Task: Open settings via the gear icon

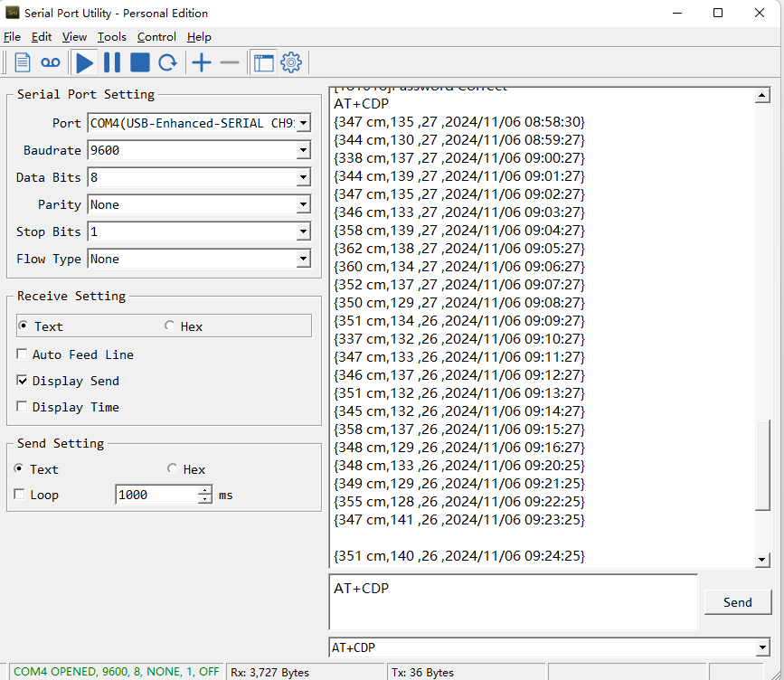Action: point(291,62)
